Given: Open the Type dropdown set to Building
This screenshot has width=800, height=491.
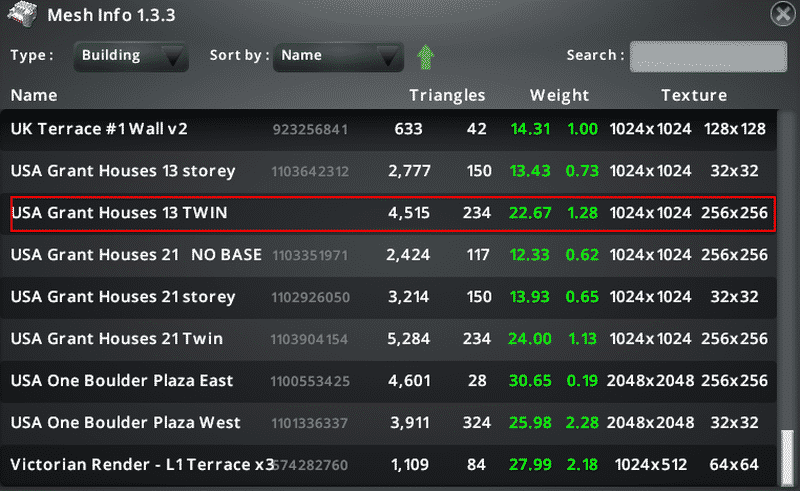Looking at the screenshot, I should click(130, 57).
